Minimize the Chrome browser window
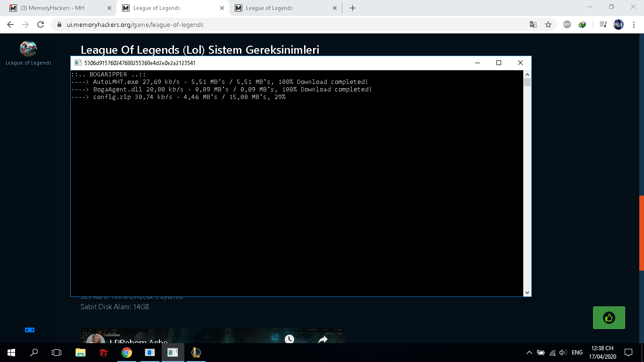 point(590,7)
